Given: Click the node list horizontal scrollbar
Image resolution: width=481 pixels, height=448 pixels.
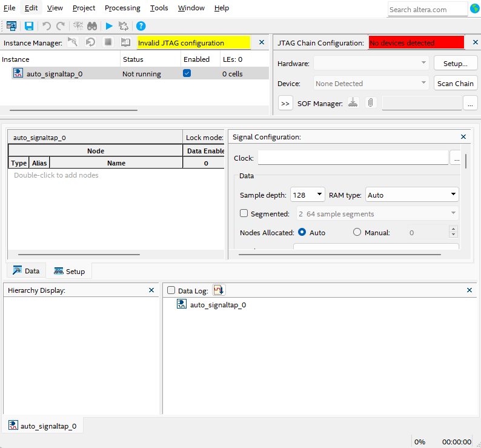Looking at the screenshot, I should point(79,254).
